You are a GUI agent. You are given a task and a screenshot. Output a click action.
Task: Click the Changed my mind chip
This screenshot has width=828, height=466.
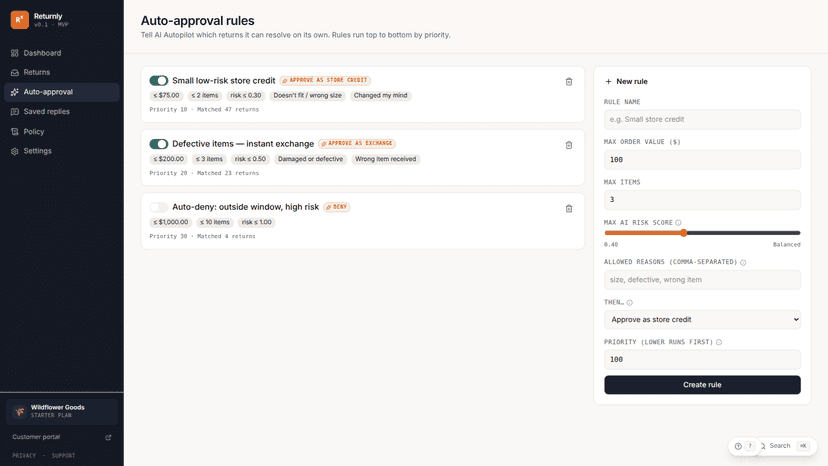[x=380, y=96]
